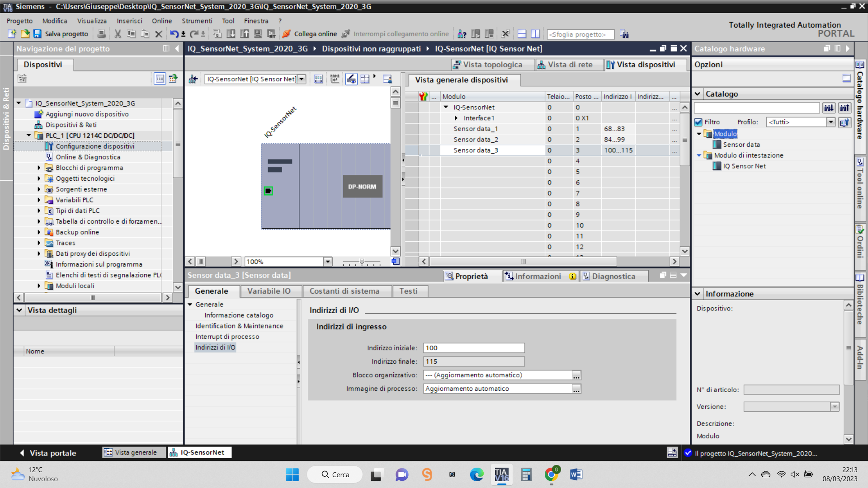Click the zoom-to-fit icon beside zoom slider

coord(396,262)
